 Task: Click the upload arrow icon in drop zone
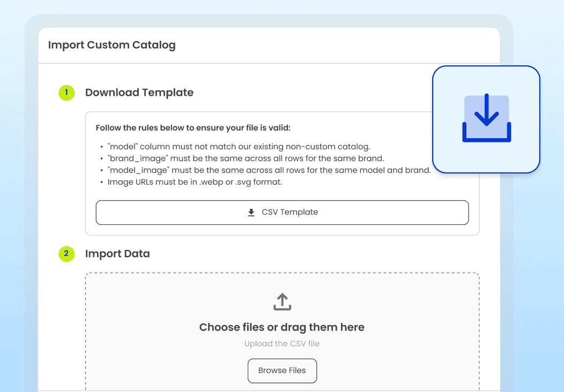point(282,302)
